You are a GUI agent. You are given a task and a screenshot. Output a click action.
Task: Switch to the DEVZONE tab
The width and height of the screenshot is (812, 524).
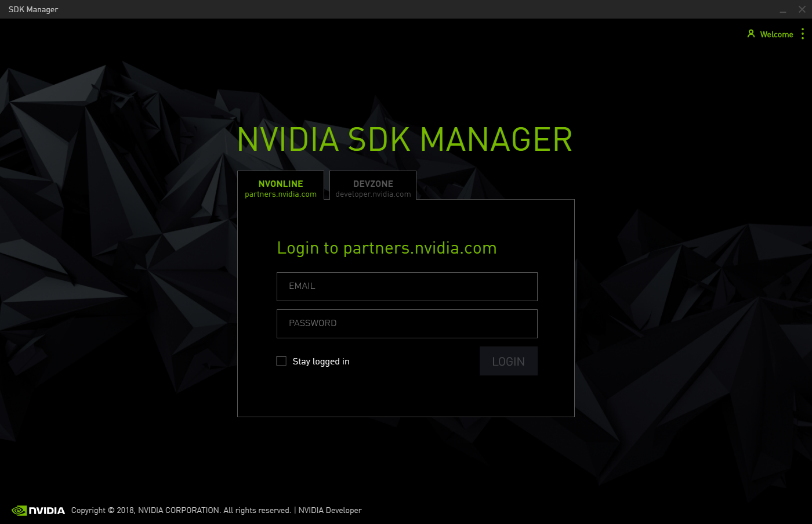click(x=373, y=184)
